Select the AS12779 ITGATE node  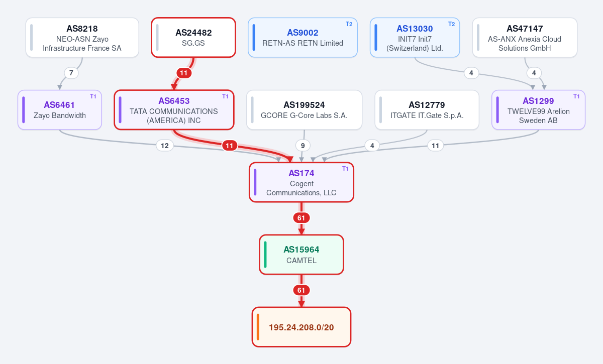coord(427,110)
